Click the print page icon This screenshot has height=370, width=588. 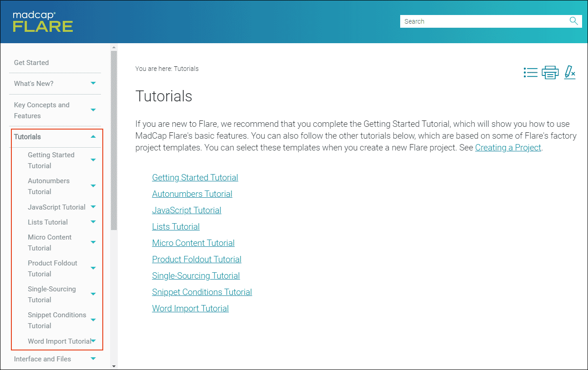[x=550, y=73]
